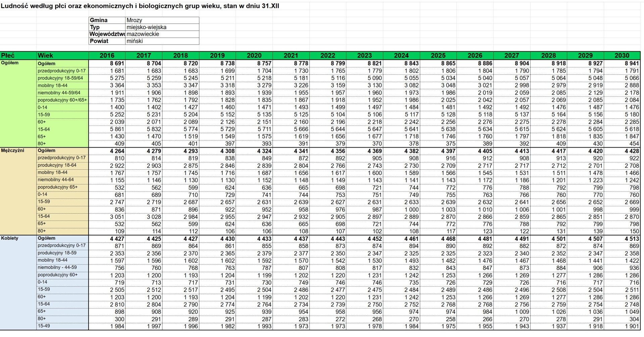The image size is (644, 337).
Task: Select the 2029 year column header
Action: 585,55
